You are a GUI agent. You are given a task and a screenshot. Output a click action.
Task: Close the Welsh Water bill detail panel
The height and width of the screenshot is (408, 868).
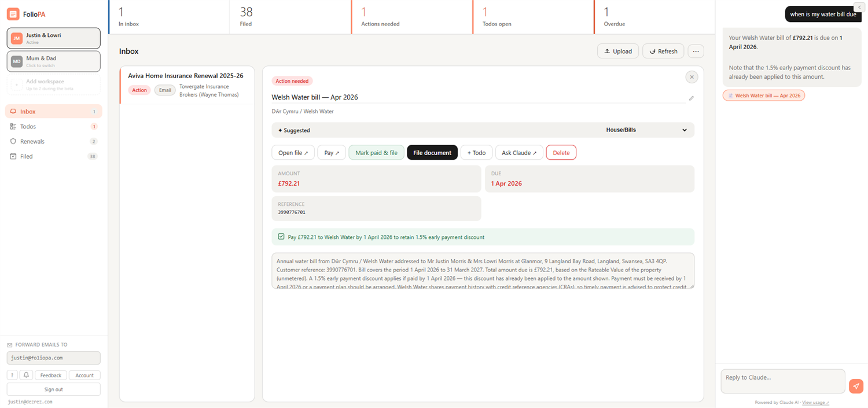pyautogui.click(x=692, y=77)
